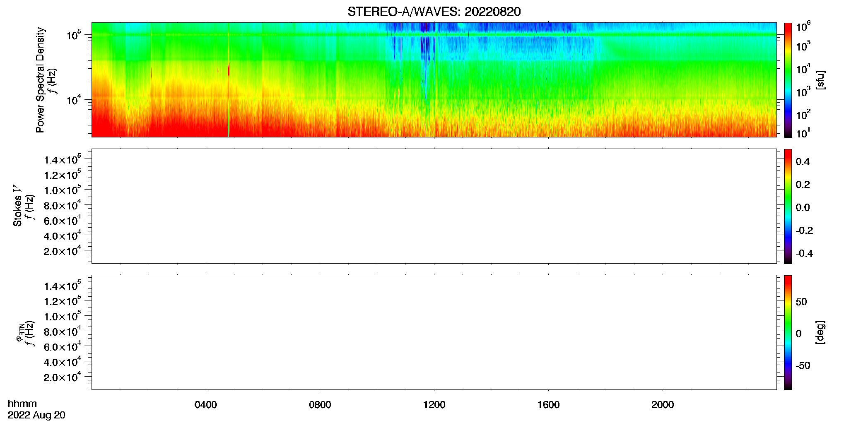
Task: Click inside the Power Spectral Density spectrogram
Action: [x=434, y=79]
